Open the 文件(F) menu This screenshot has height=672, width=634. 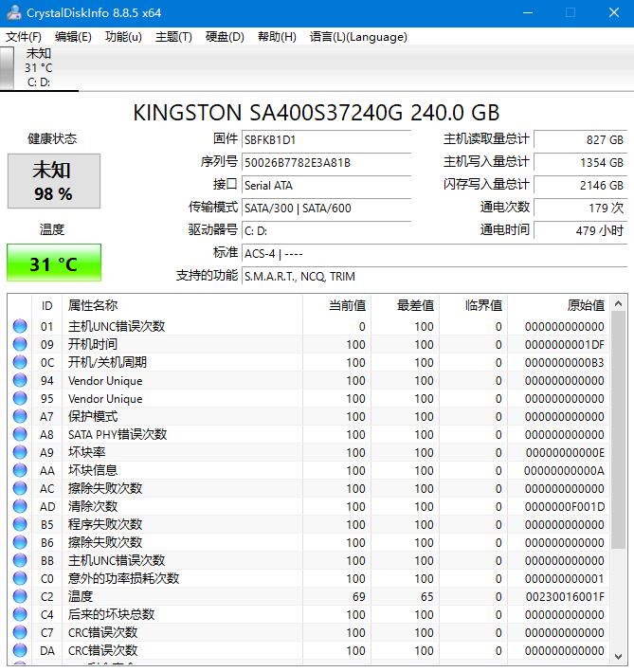click(24, 37)
